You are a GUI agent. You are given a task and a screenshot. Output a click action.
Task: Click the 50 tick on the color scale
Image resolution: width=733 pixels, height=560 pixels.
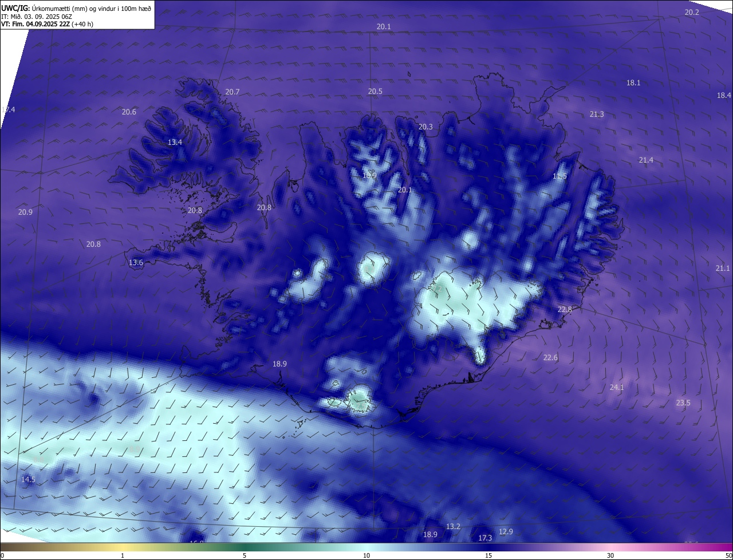728,555
